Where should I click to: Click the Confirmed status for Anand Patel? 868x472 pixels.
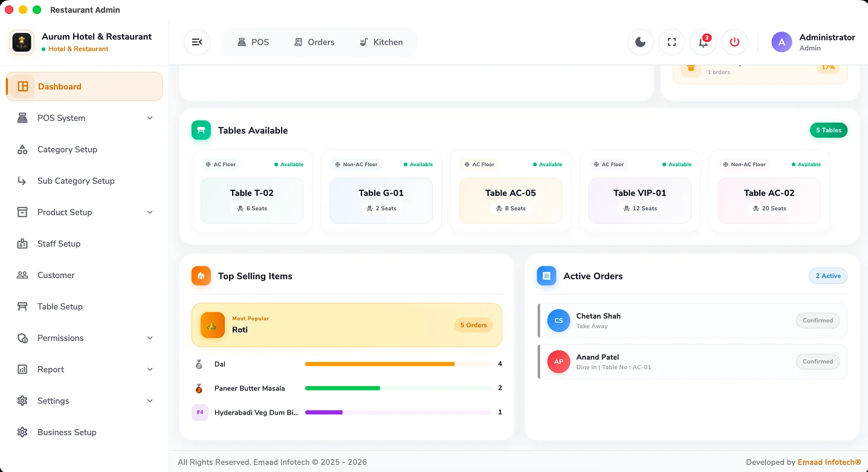coord(818,361)
